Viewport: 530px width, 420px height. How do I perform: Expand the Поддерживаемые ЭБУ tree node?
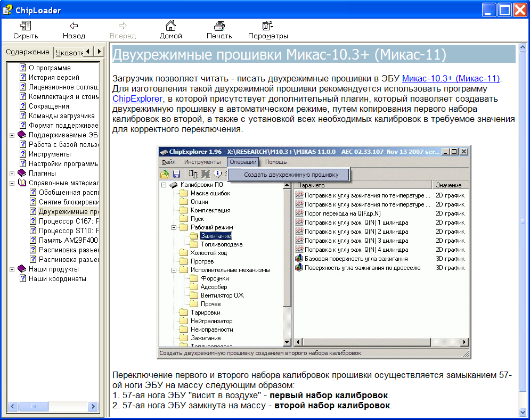pyautogui.click(x=12, y=135)
